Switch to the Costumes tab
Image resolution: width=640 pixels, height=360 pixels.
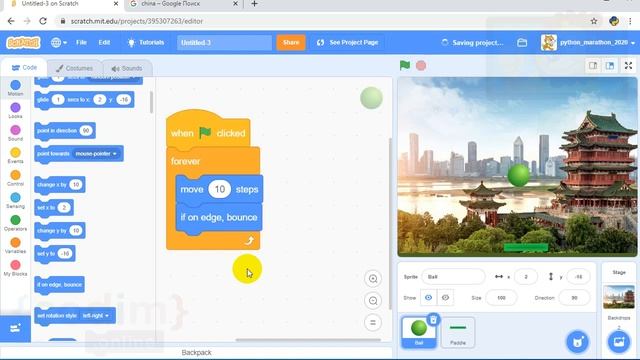point(74,68)
